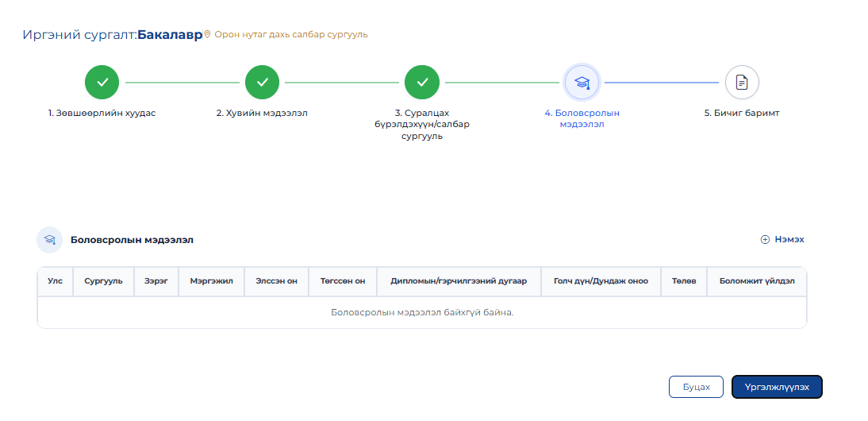
Task: Click the graduation cap icon beside the Боловсролын мэдээлэл heading
Action: coord(49,240)
